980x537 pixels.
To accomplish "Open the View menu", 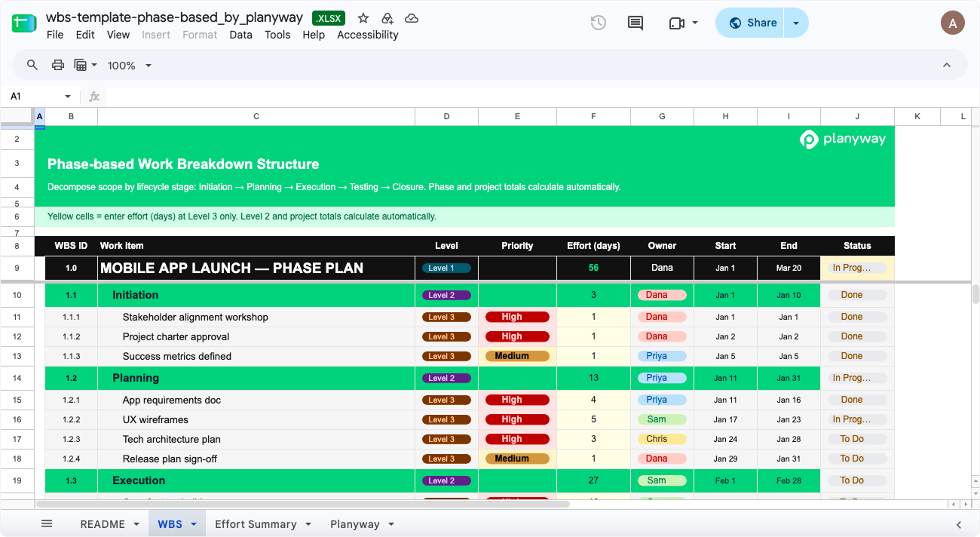I will pos(118,35).
